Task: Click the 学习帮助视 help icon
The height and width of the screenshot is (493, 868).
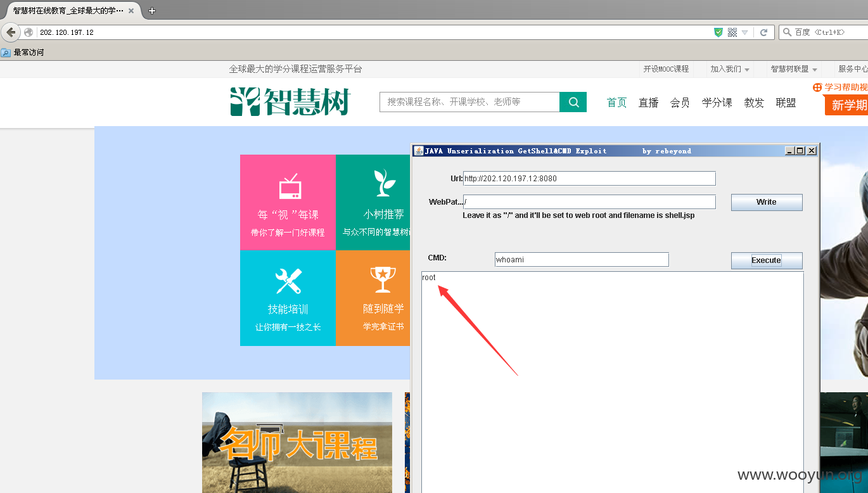Action: (817, 87)
